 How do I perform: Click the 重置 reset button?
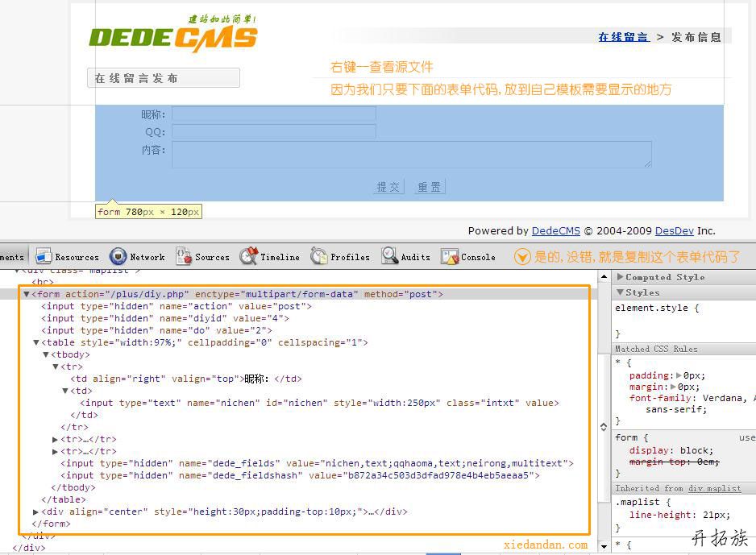pyautogui.click(x=429, y=187)
